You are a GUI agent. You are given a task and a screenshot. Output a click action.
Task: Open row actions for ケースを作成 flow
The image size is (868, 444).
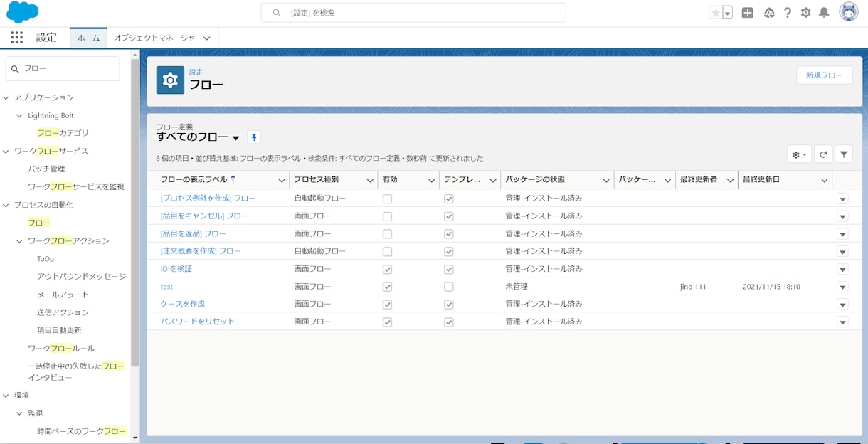(x=842, y=305)
